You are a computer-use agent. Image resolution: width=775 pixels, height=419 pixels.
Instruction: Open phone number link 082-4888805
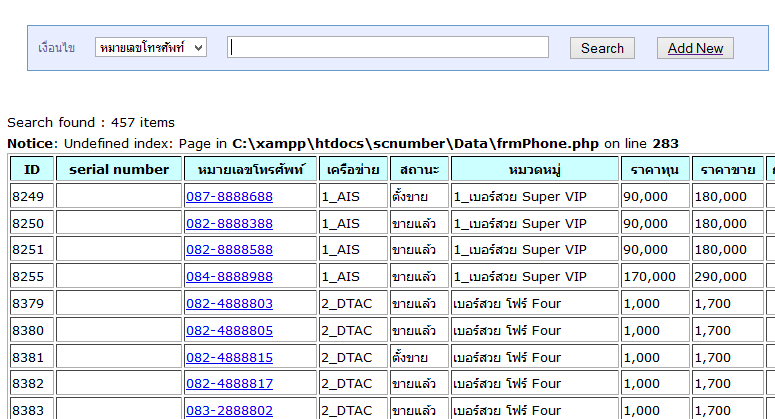point(229,330)
